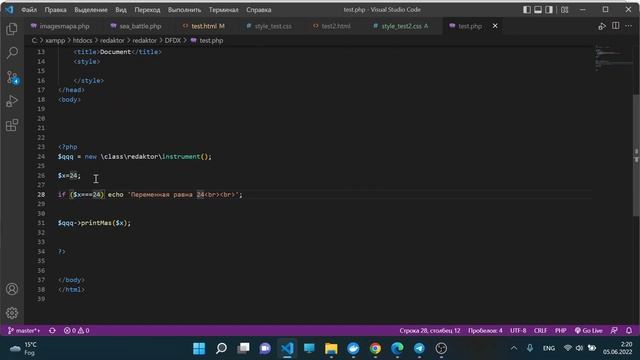Open the Windows Start menu
The height and width of the screenshot is (360, 640).
point(199,348)
